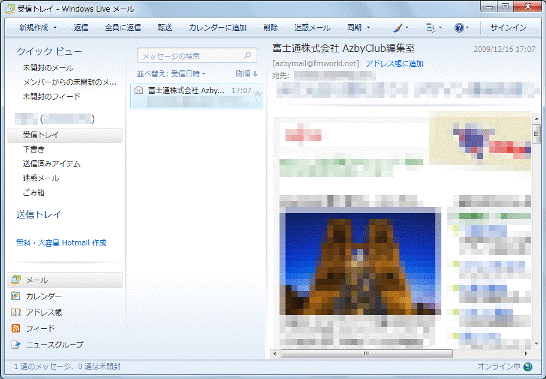The width and height of the screenshot is (546, 379).
Task: Click オンライン中 status globe icon
Action: [528, 366]
